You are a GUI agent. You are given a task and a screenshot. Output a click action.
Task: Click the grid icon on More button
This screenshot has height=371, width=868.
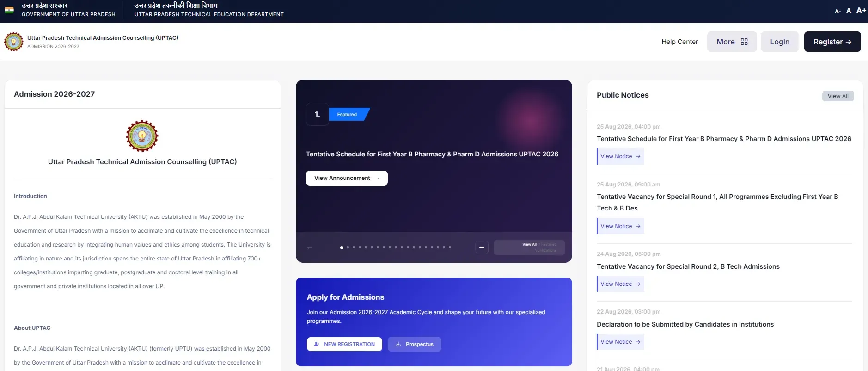pos(744,42)
